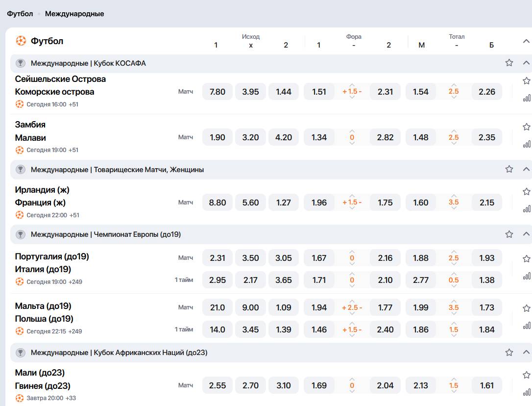Viewport: 532px width, 406px height.
Task: Favorite the Кубок КОСАФА league star
Action: coord(509,63)
